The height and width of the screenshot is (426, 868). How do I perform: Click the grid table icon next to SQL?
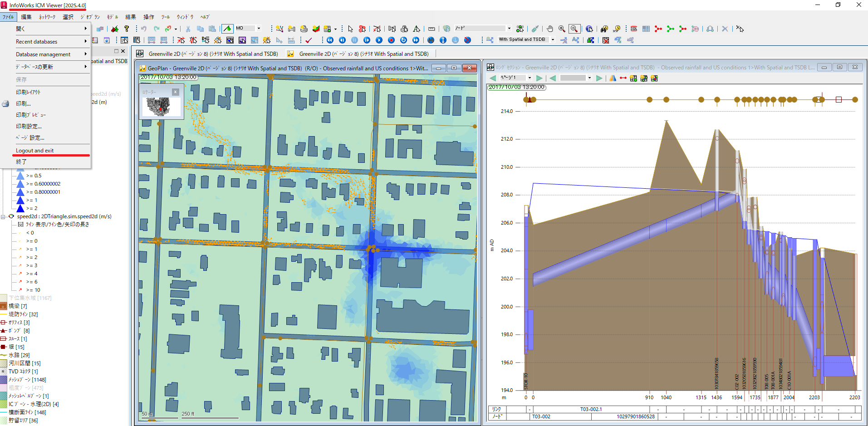pyautogui.click(x=646, y=29)
